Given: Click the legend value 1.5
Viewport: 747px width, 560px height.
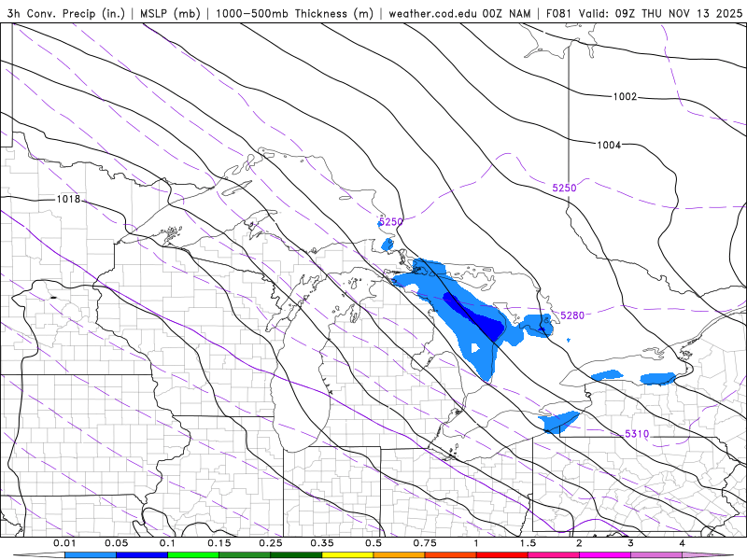Looking at the screenshot, I should pyautogui.click(x=528, y=543).
